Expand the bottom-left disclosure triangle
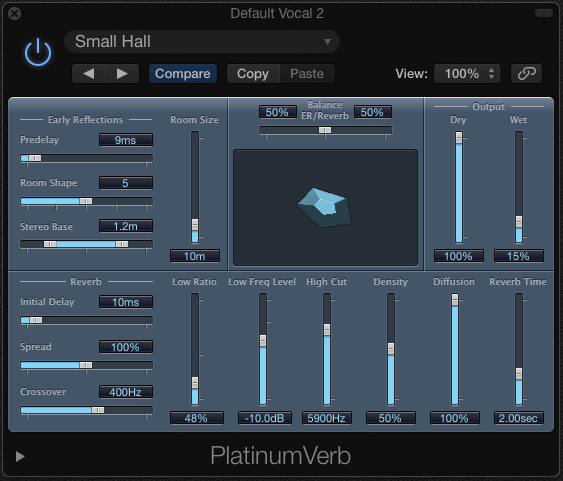Screen dimensions: 563x481 (x=20, y=457)
